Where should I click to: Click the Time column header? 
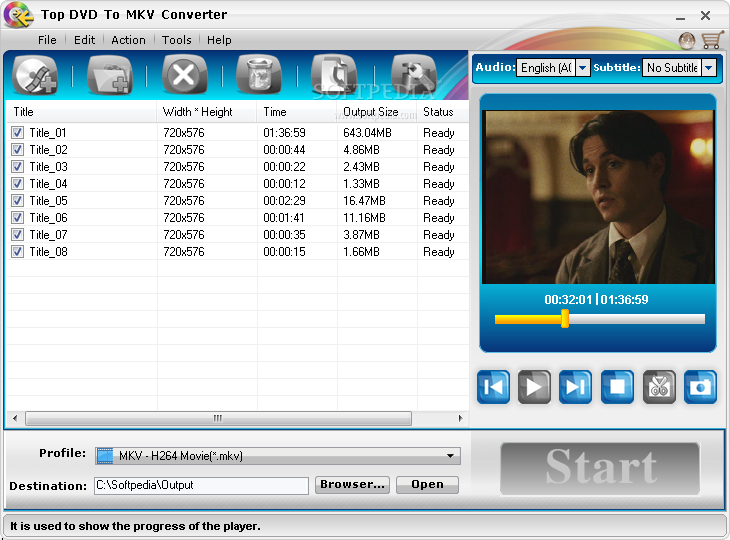297,112
